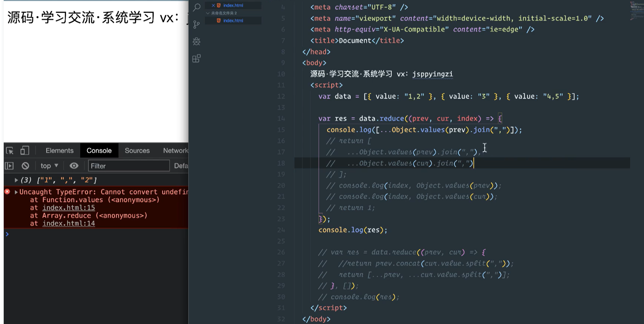Show the console sidebar panel
Viewport: 644px width, 324px height.
pyautogui.click(x=9, y=166)
